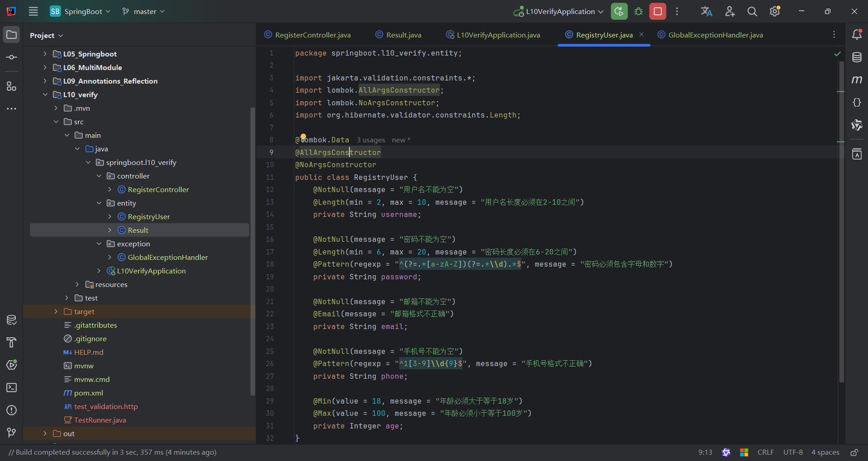Open the Maven tool window
This screenshot has width=868, height=461.
(857, 80)
